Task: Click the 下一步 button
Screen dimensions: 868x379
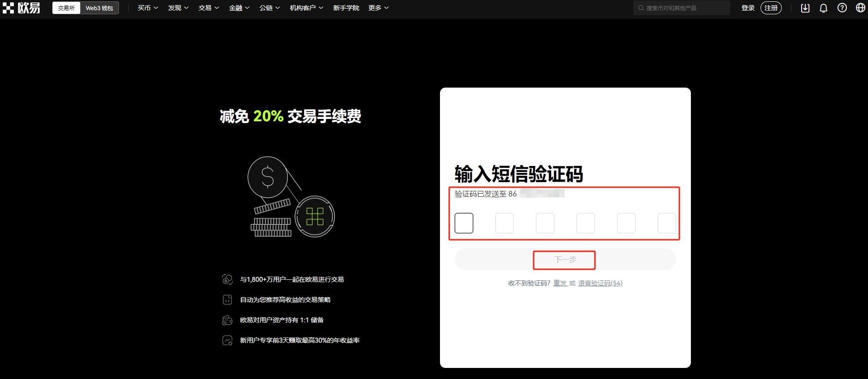Action: click(x=565, y=260)
